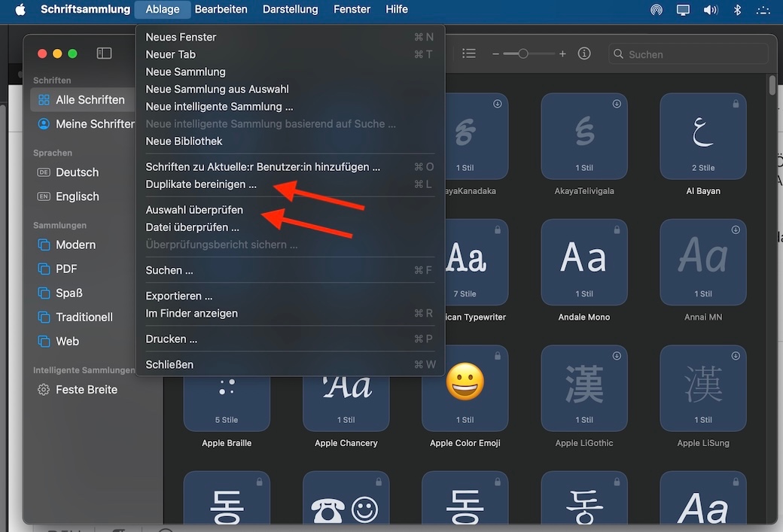
Task: Choose Auswahl überprüfen menu entry
Action: (x=194, y=210)
